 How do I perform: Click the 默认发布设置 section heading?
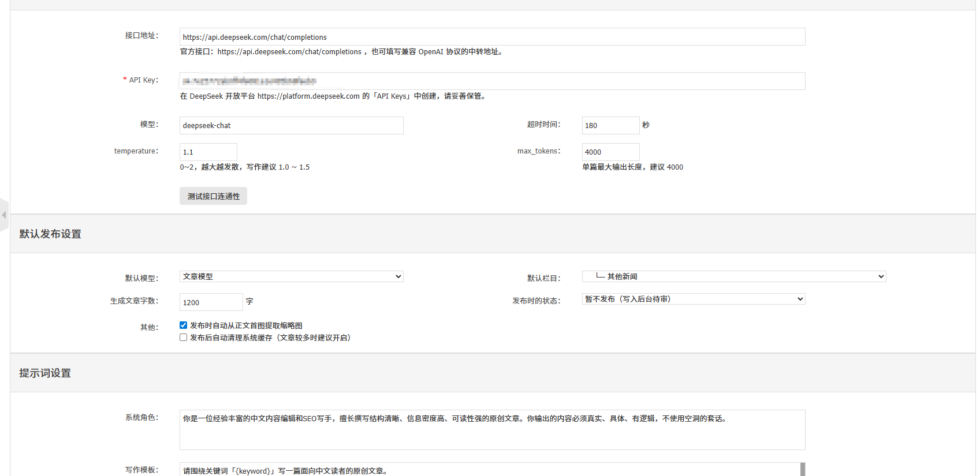[50, 234]
